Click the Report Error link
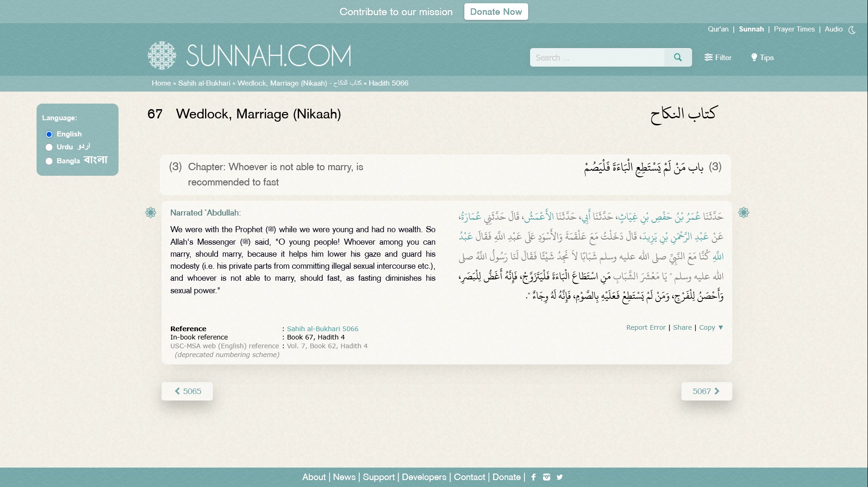This screenshot has height=487, width=868. [646, 327]
